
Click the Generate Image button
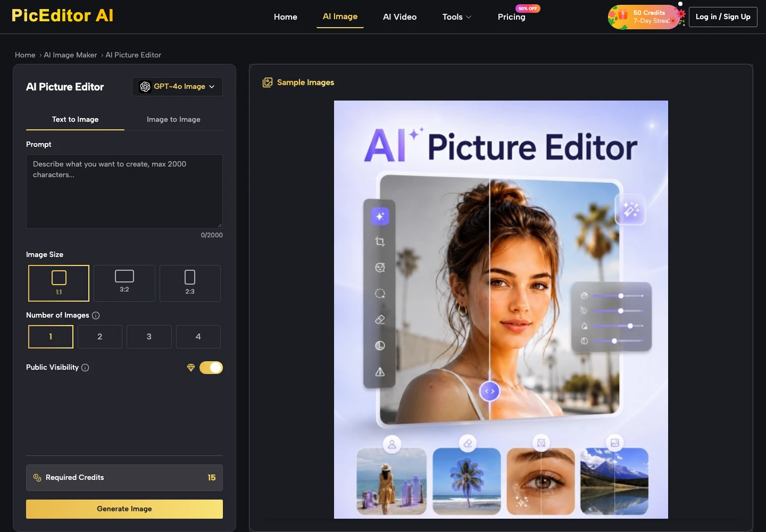click(x=124, y=509)
